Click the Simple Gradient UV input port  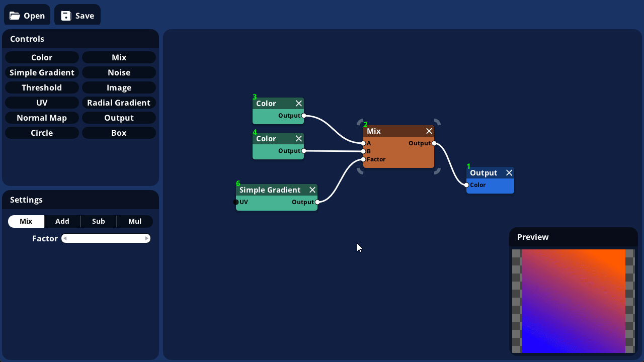click(x=236, y=202)
